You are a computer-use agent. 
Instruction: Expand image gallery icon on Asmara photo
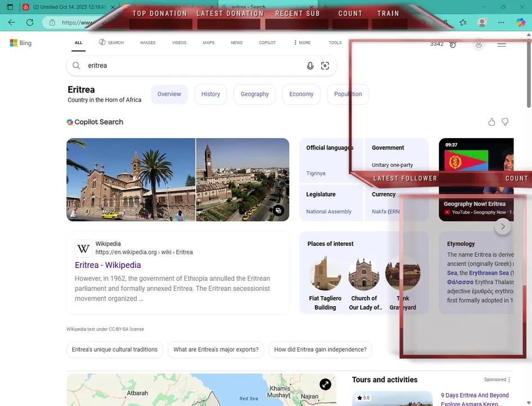pos(278,210)
